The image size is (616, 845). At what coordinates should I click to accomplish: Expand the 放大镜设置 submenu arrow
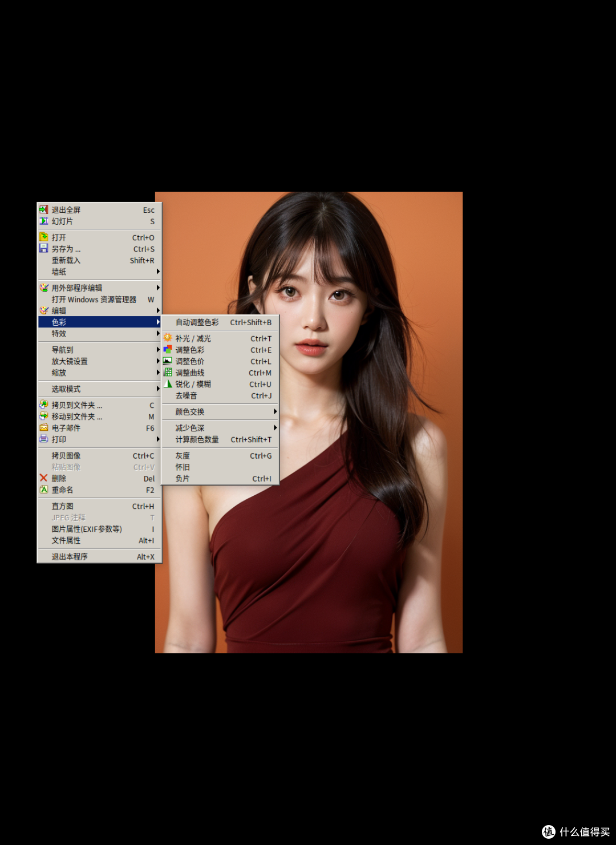tap(158, 361)
